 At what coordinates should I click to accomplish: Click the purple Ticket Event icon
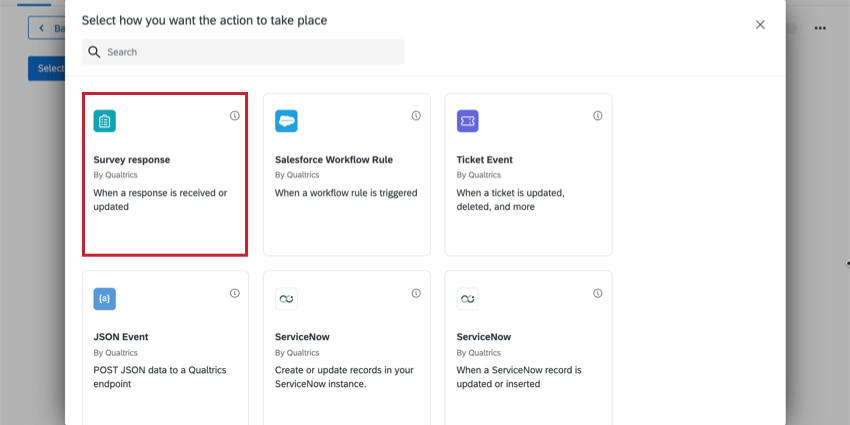(x=468, y=121)
